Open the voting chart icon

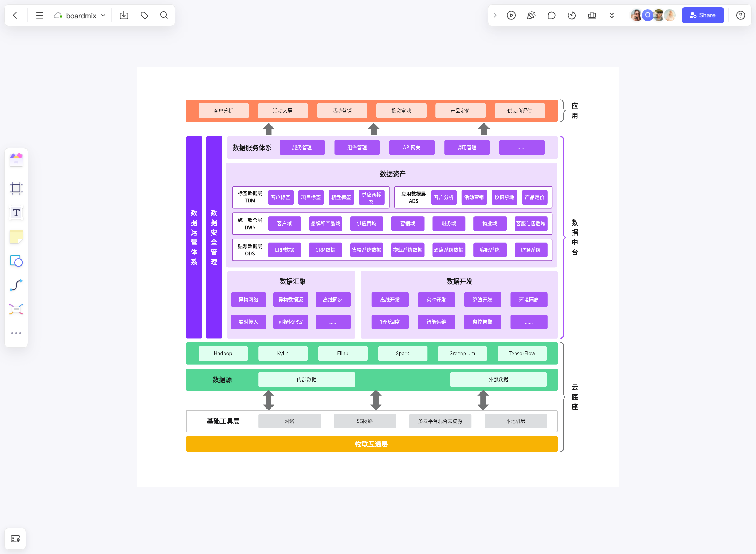[x=592, y=15]
